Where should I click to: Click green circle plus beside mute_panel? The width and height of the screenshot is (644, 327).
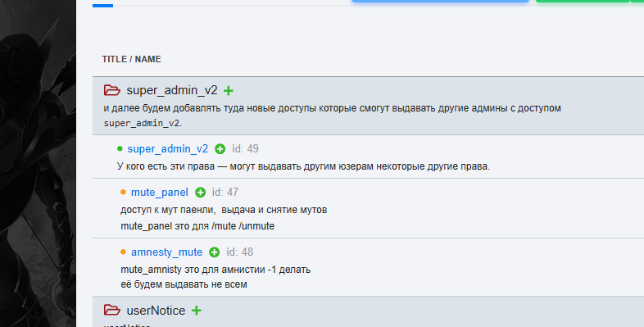[200, 193]
